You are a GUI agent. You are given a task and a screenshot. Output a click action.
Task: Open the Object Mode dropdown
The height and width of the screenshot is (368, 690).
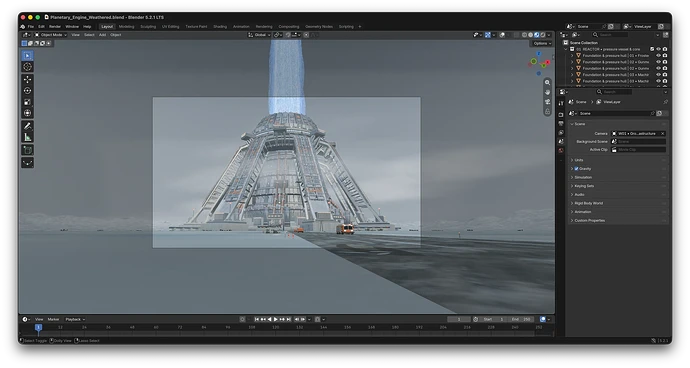pos(51,35)
